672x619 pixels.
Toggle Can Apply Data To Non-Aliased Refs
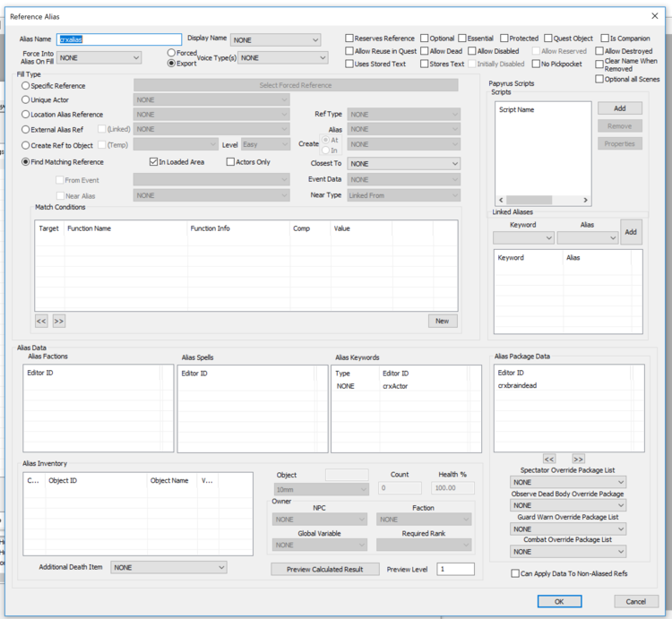tap(515, 573)
